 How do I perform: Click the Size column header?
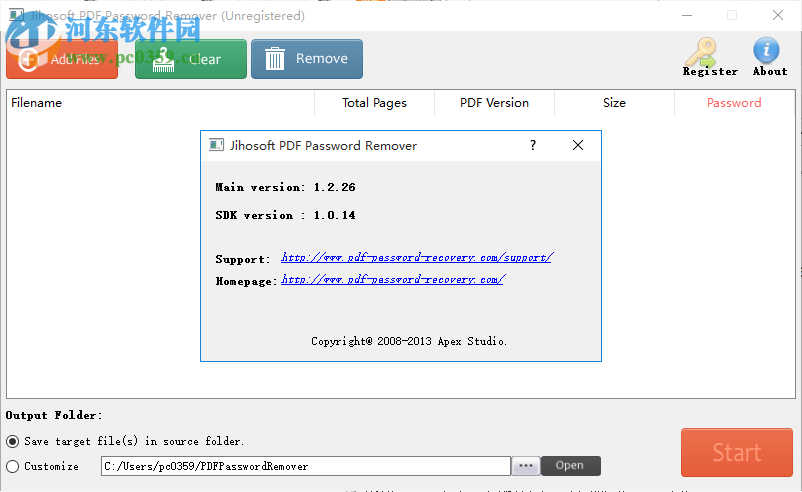click(x=614, y=103)
